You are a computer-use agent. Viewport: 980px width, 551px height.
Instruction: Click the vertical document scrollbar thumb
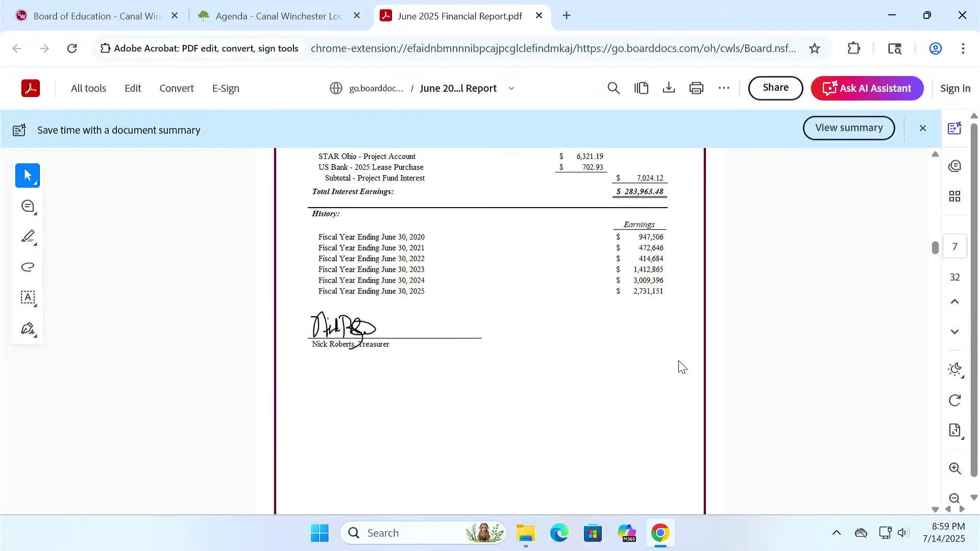coord(935,247)
